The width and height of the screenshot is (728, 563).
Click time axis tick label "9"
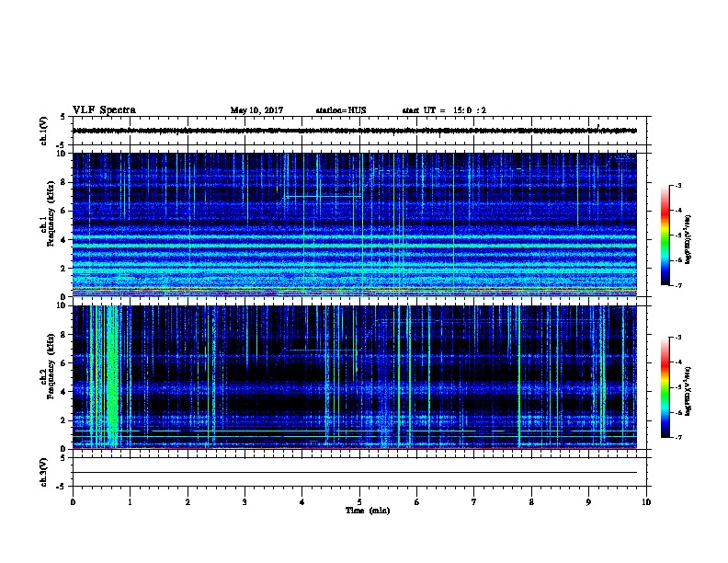click(x=588, y=502)
